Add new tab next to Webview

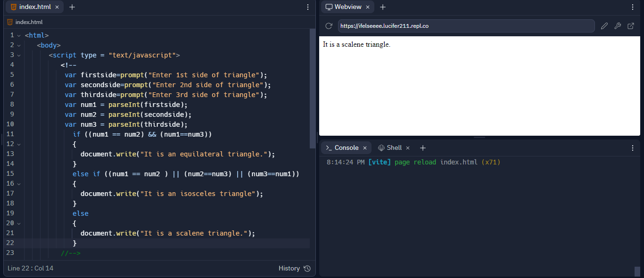coord(383,7)
